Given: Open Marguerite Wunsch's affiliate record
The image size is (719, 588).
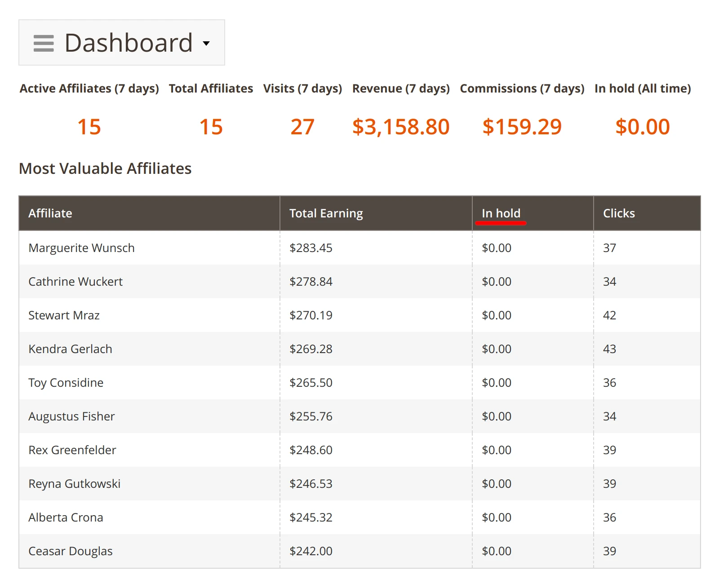Looking at the screenshot, I should (81, 248).
